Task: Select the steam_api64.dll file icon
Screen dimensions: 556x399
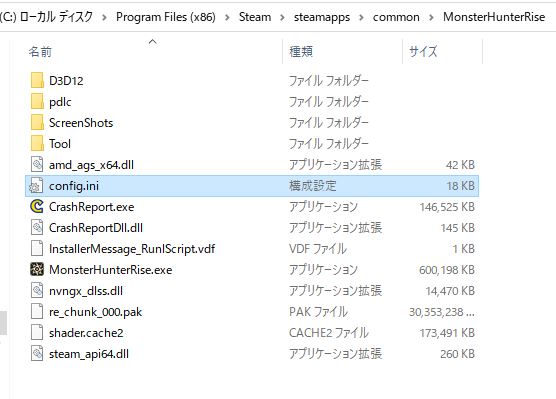Action: click(x=37, y=354)
